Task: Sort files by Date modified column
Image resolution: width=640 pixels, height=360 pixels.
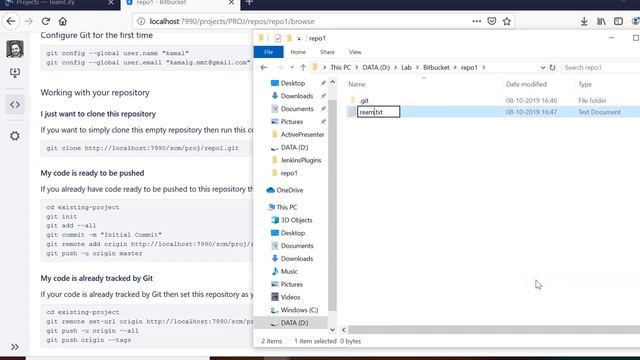Action: point(526,84)
